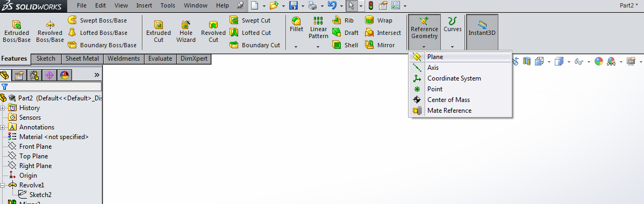Select the Revolved Cut tool

(x=213, y=31)
